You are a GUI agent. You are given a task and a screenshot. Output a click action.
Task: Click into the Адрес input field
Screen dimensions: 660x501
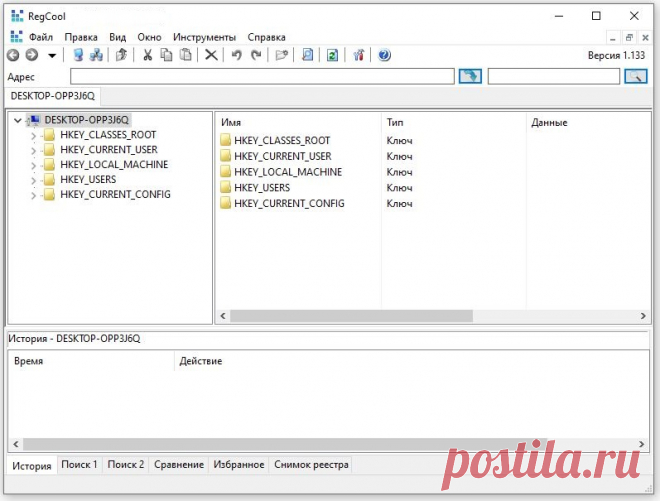pyautogui.click(x=262, y=76)
